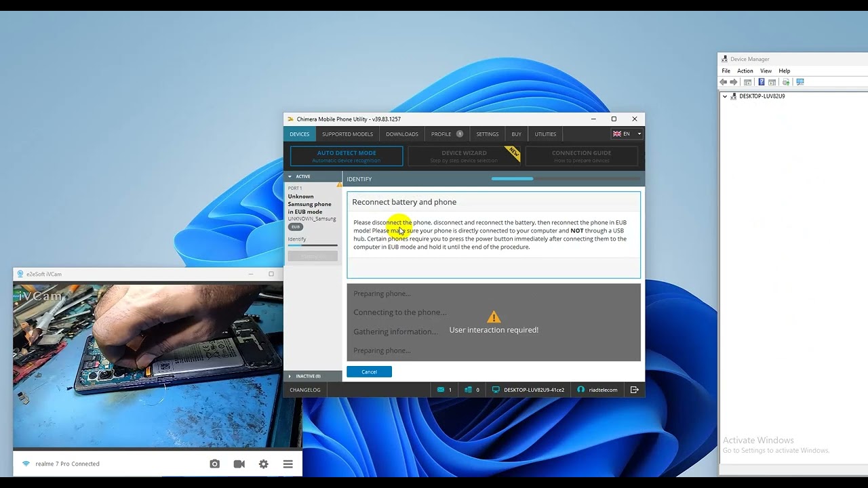868x488 pixels.
Task: Open the messages envelope icon
Action: point(441,390)
